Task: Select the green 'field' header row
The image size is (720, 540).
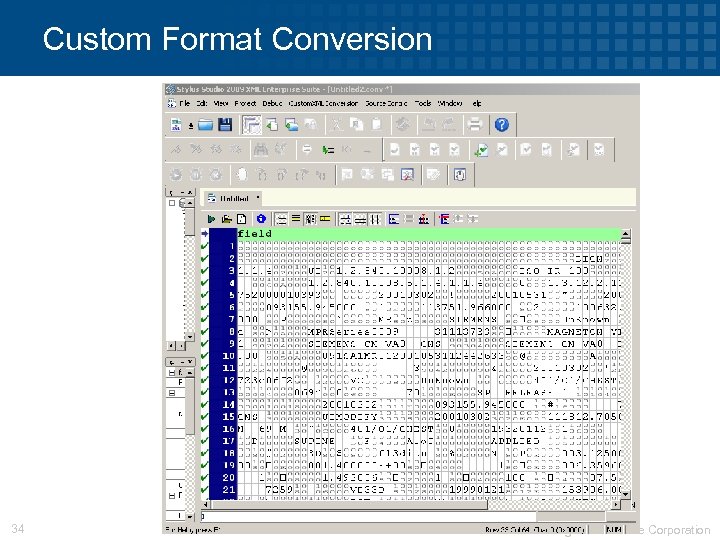Action: [428, 234]
